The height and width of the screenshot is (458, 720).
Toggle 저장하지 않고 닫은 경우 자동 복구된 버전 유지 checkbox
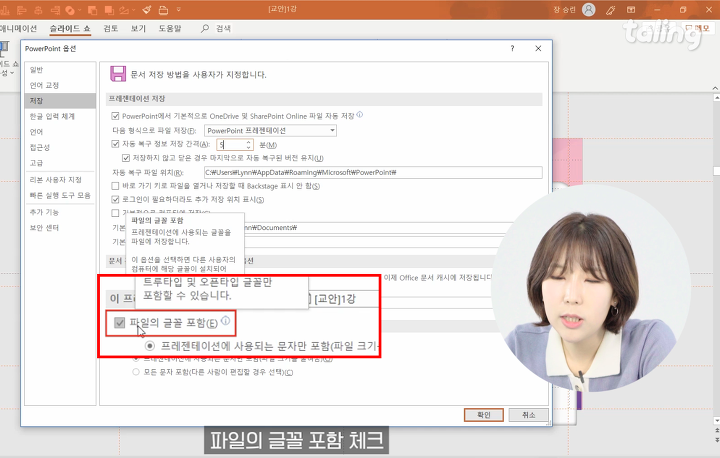126,158
